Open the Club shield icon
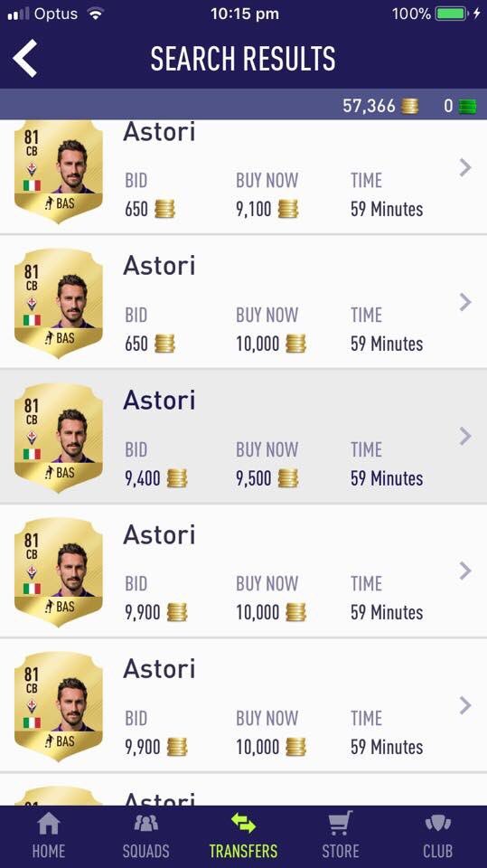The height and width of the screenshot is (868, 487). coord(437,823)
